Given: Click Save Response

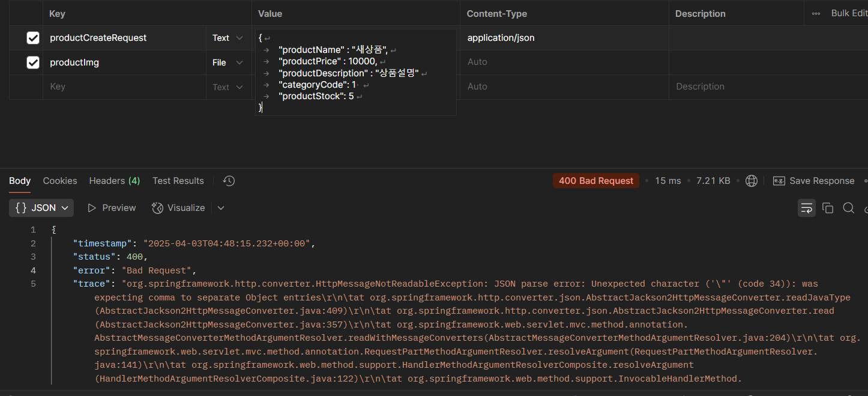Looking at the screenshot, I should click(814, 181).
